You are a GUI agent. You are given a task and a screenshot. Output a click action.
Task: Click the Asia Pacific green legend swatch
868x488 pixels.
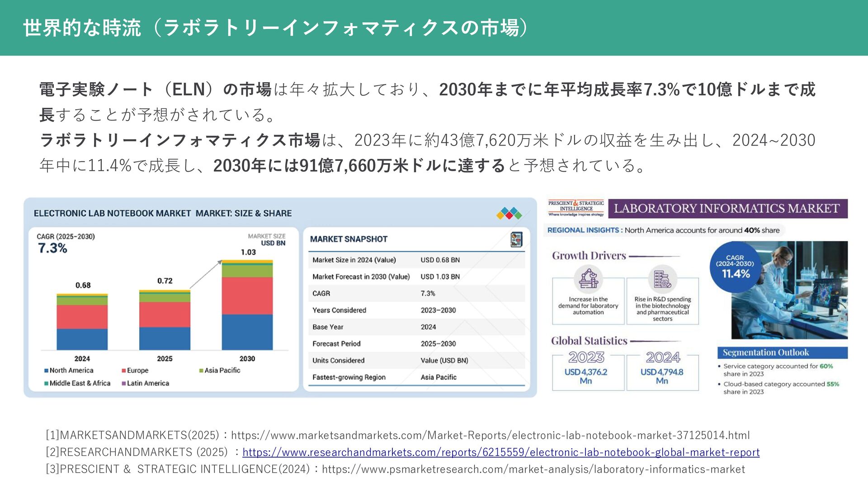tap(201, 371)
